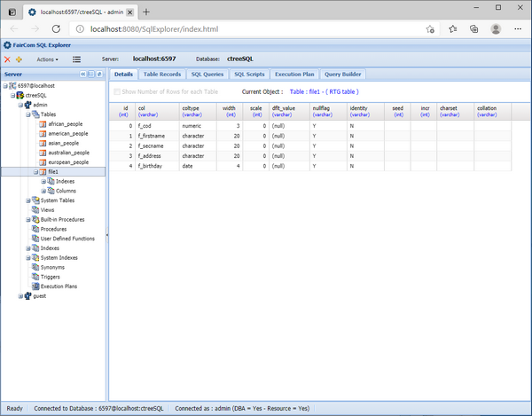Select the Execution Plans tree item

pos(59,286)
